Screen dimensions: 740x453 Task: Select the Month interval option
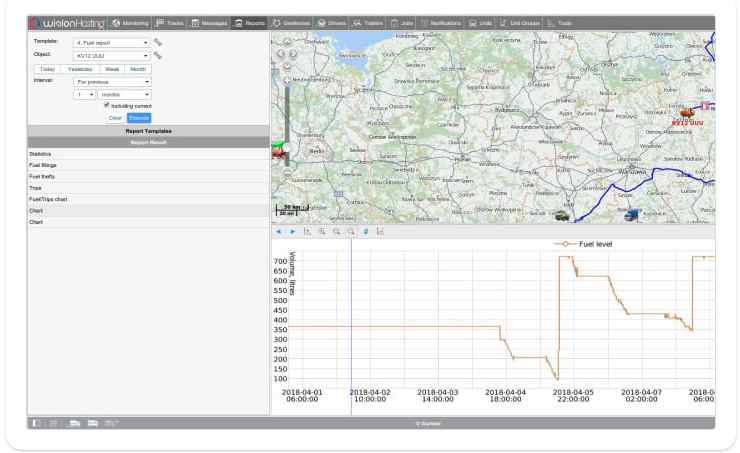coord(139,69)
